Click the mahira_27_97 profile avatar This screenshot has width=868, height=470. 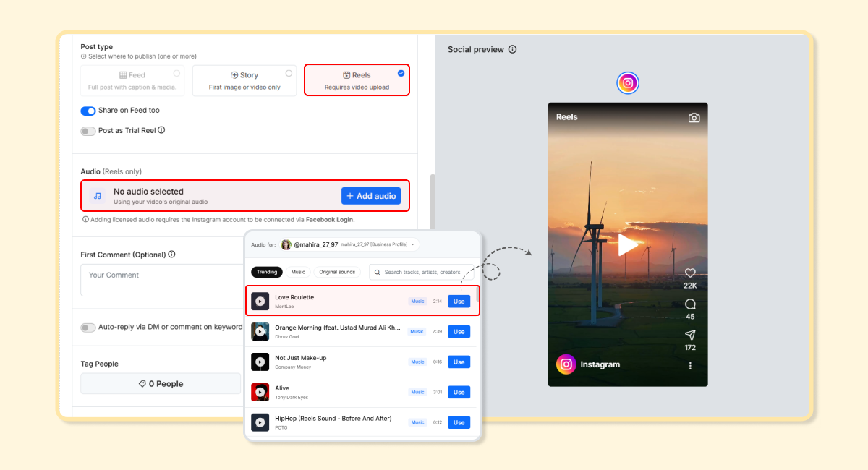[286, 245]
